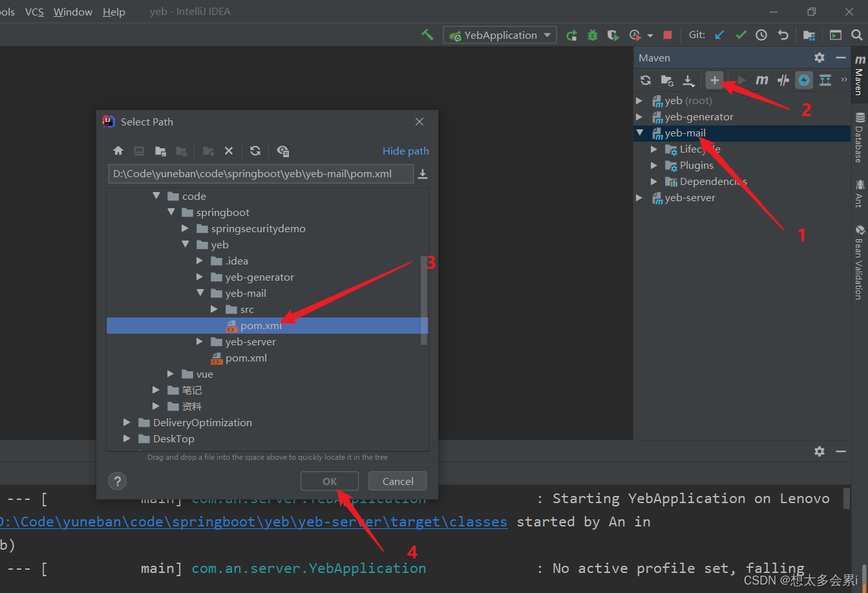This screenshot has width=868, height=593.
Task: Show Git history clock icon
Action: (x=761, y=35)
